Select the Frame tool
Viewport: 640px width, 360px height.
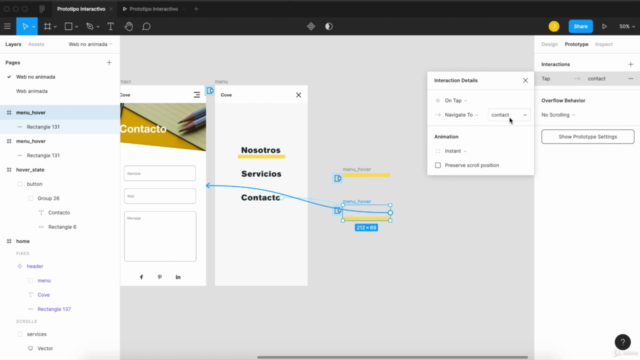pos(47,27)
